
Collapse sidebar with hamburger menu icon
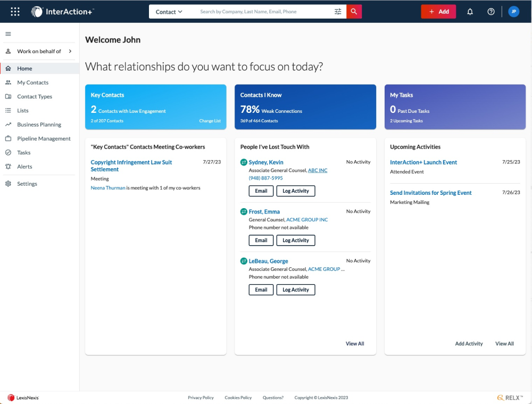pyautogui.click(x=8, y=34)
